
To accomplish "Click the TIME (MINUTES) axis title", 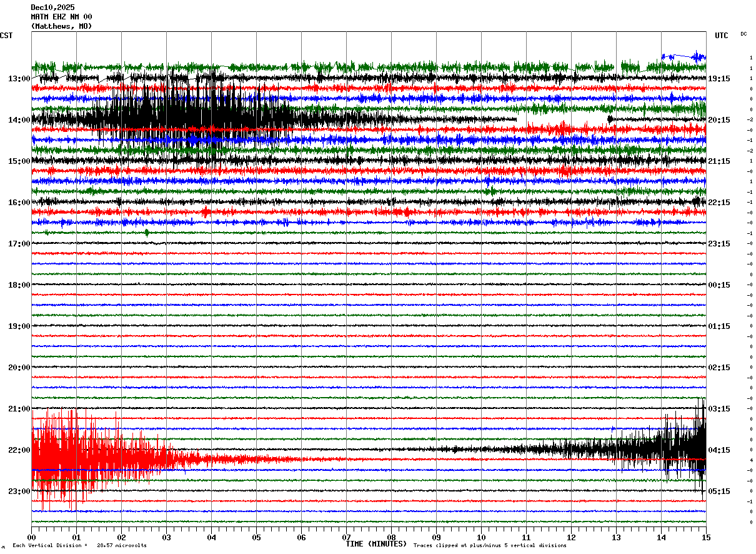I will click(x=376, y=544).
